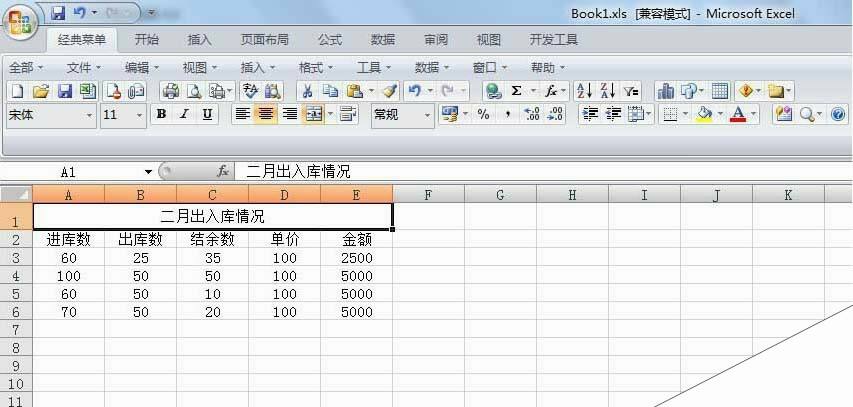Run the spelling check tool
The width and height of the screenshot is (853, 407).
[x=250, y=91]
